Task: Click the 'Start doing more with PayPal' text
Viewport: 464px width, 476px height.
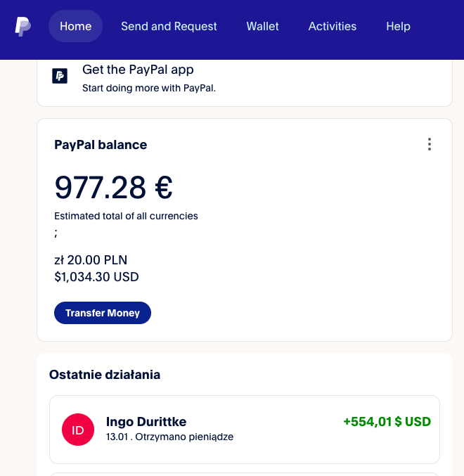Action: click(149, 88)
